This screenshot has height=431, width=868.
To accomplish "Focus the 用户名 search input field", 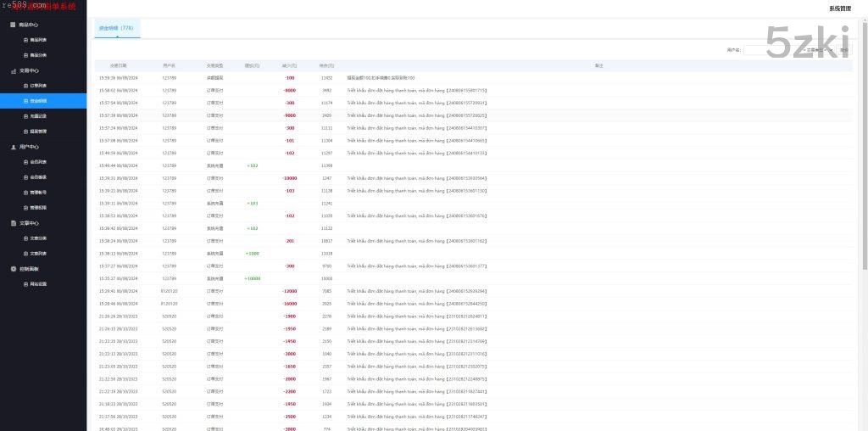I will point(770,50).
